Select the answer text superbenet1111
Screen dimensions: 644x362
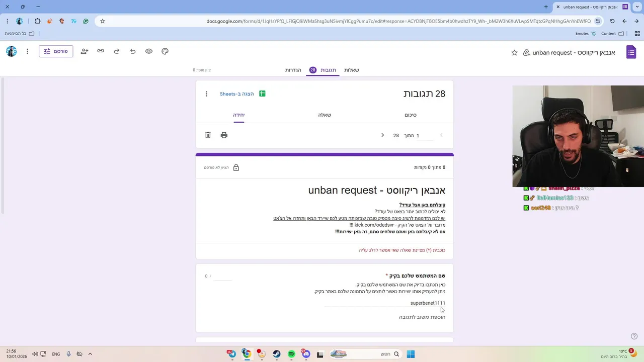[x=428, y=303]
